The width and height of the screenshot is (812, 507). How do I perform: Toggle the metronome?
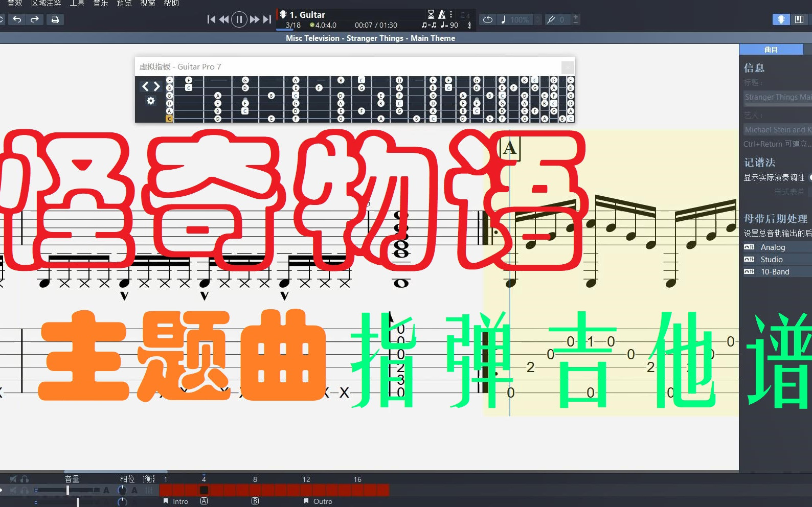pos(442,14)
